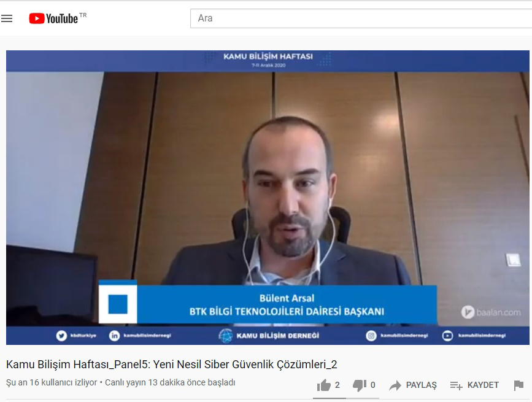
Task: Click the baalan.com watermark logo
Action: 491,312
